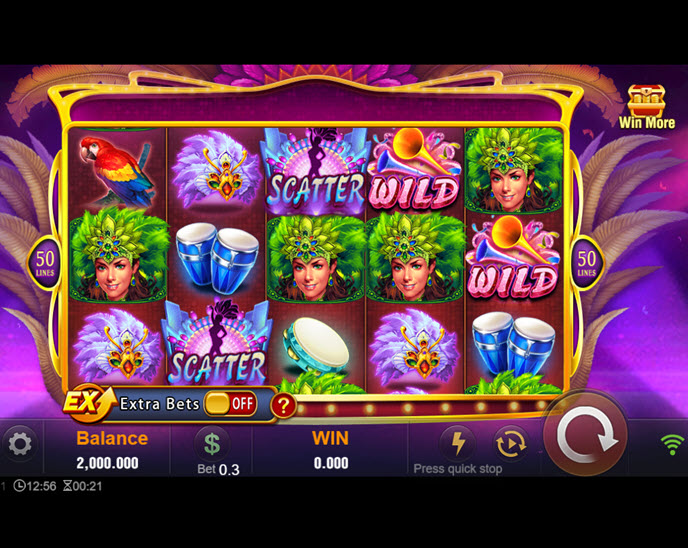Click the left 50 Lines badge
688x548 pixels.
pyautogui.click(x=45, y=263)
